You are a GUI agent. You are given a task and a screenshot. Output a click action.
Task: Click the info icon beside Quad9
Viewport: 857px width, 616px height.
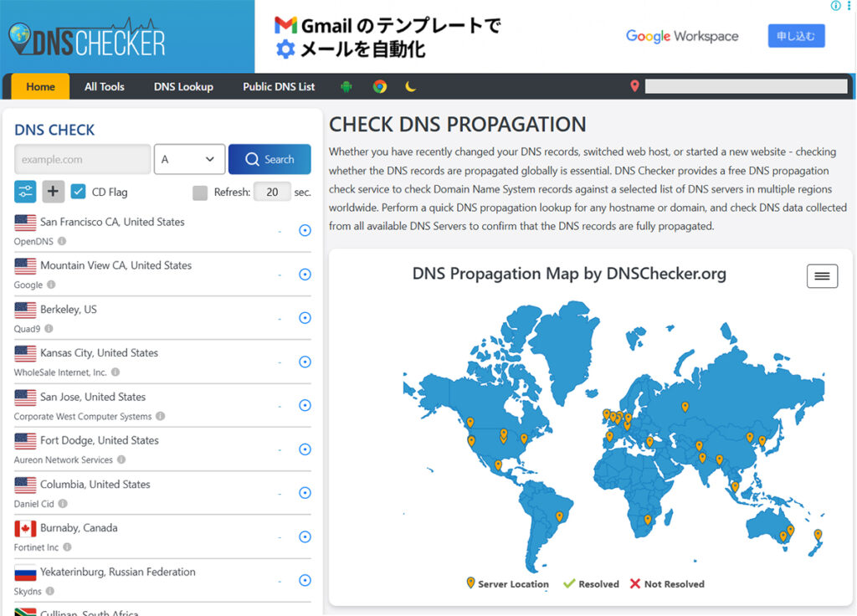(49, 329)
